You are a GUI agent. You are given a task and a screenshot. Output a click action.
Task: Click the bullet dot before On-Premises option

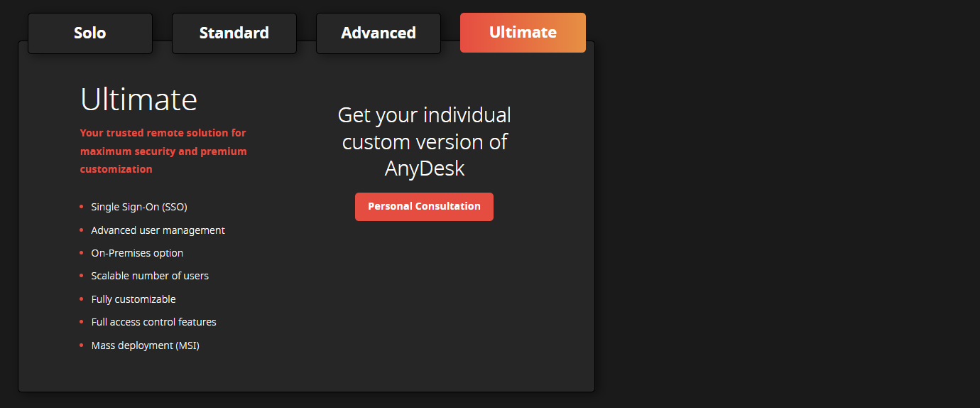(x=82, y=253)
